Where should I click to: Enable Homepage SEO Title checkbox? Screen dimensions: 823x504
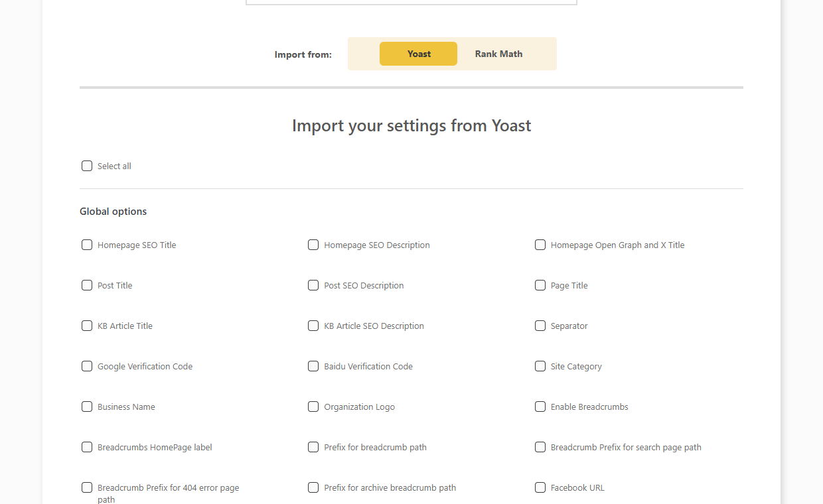point(87,245)
